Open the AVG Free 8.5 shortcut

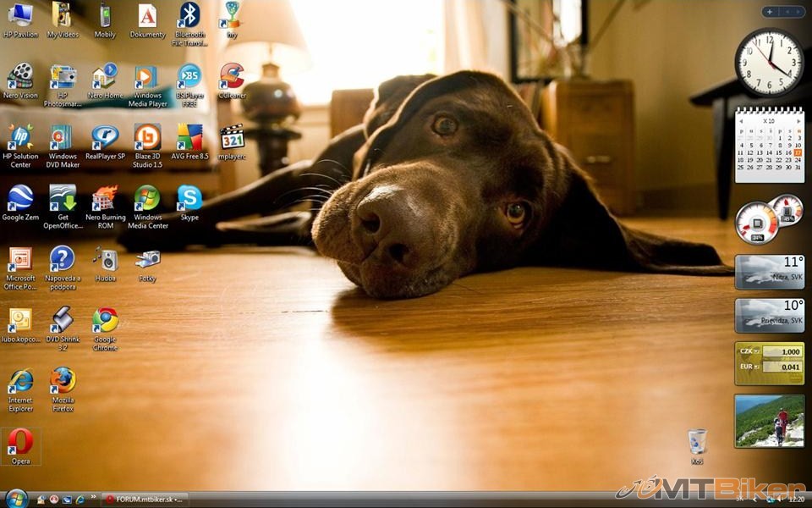click(x=189, y=138)
